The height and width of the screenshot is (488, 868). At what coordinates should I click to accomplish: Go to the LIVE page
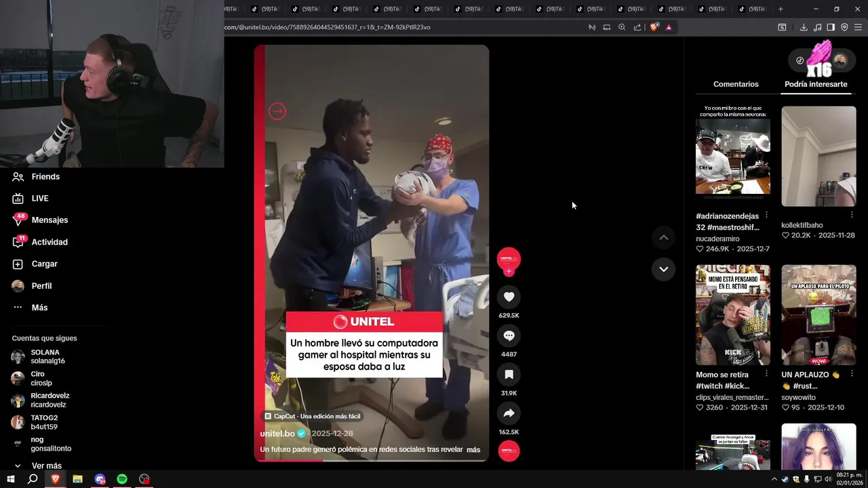tap(31, 198)
